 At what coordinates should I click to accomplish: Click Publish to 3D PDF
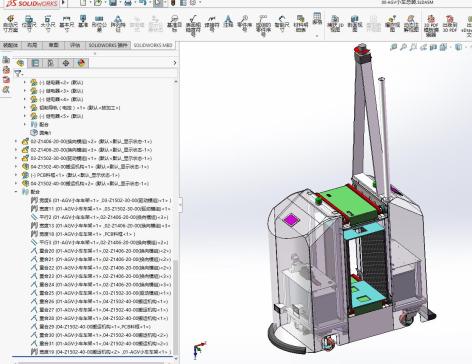click(x=450, y=23)
